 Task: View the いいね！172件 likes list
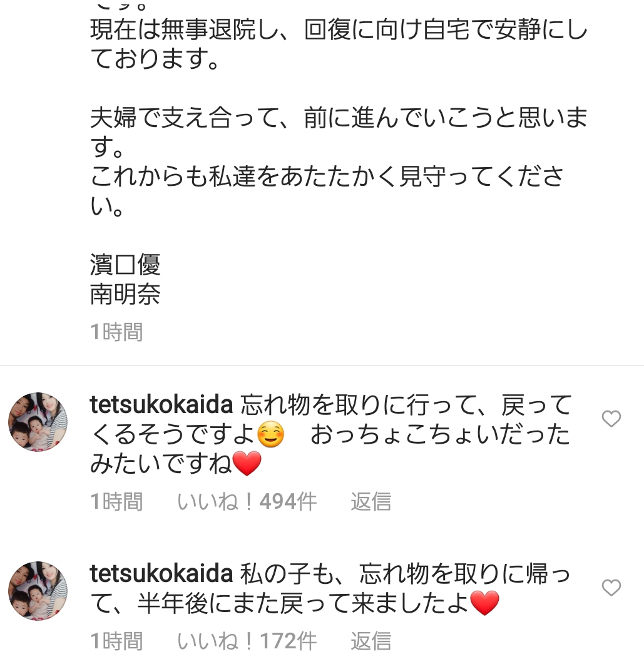247,641
